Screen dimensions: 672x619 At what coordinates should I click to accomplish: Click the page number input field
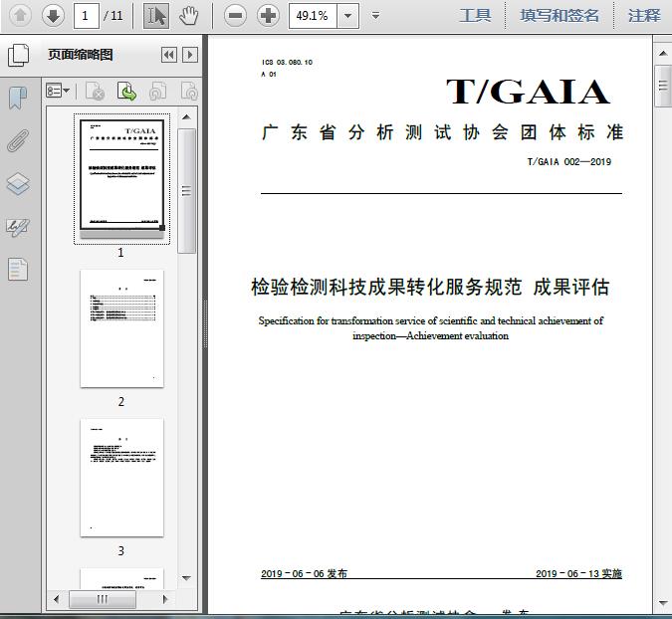click(x=88, y=15)
